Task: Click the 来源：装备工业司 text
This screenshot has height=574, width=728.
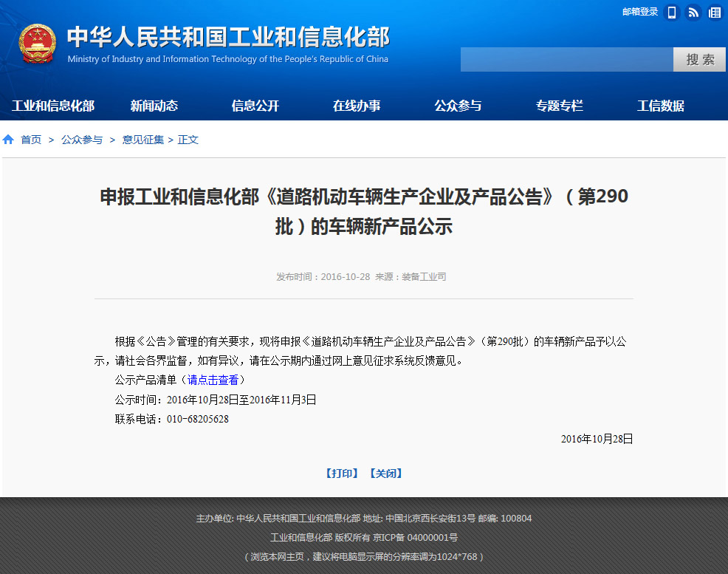Action: tap(411, 277)
